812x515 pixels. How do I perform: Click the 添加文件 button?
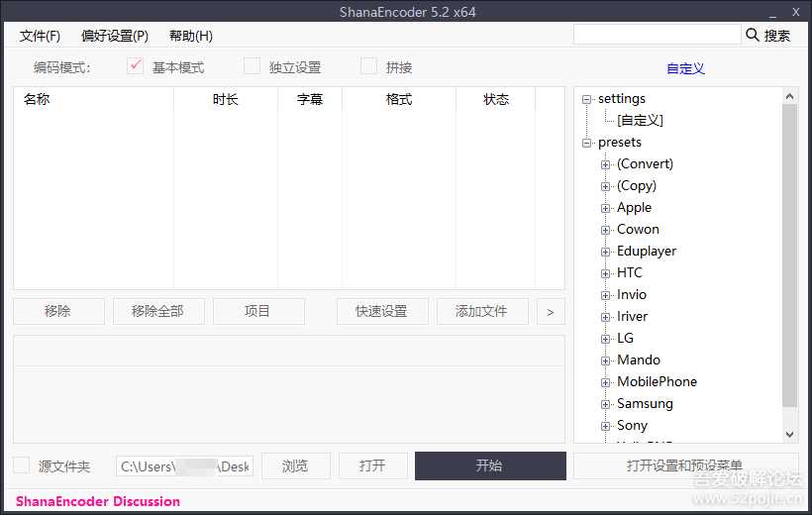pyautogui.click(x=481, y=311)
